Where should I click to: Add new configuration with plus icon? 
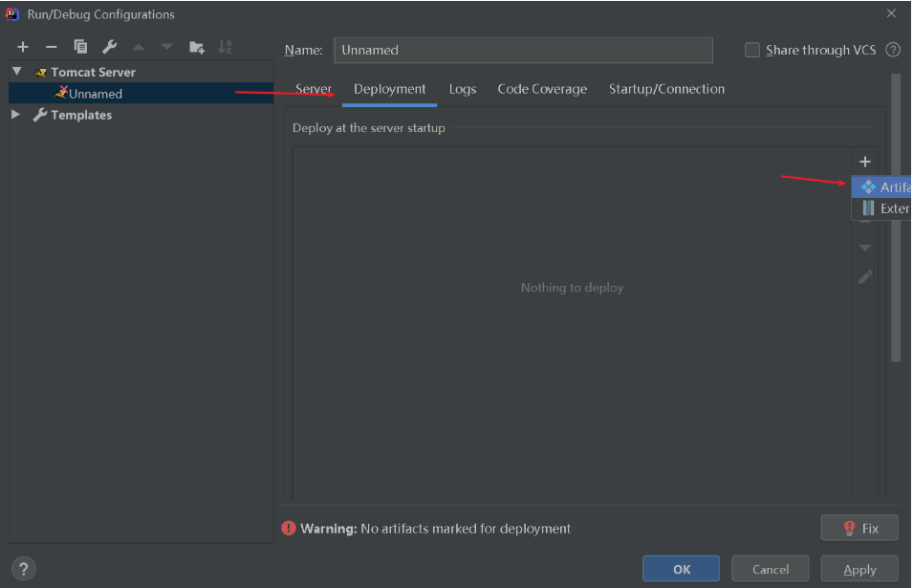tap(23, 47)
